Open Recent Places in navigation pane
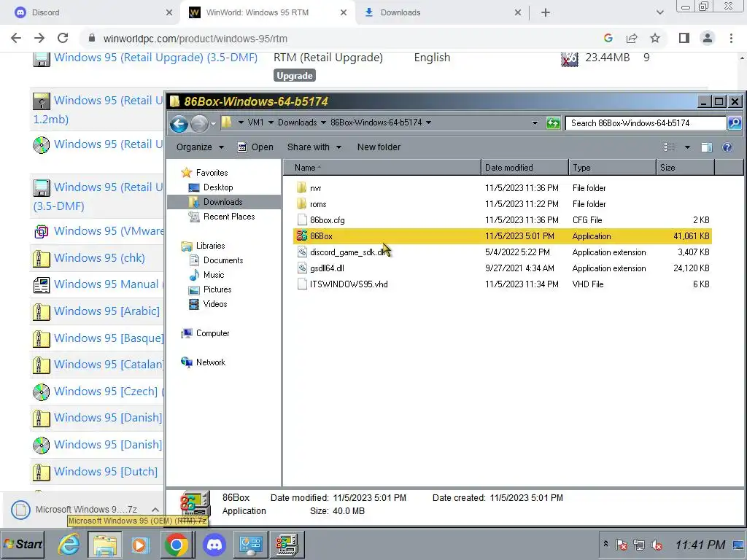The image size is (747, 560). 222,217
